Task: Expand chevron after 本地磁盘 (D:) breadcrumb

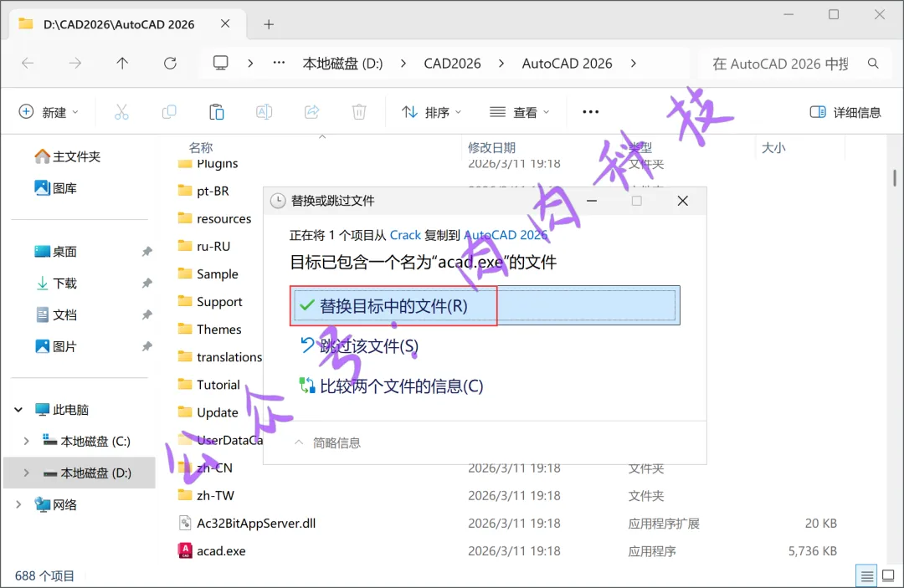Action: pyautogui.click(x=403, y=64)
